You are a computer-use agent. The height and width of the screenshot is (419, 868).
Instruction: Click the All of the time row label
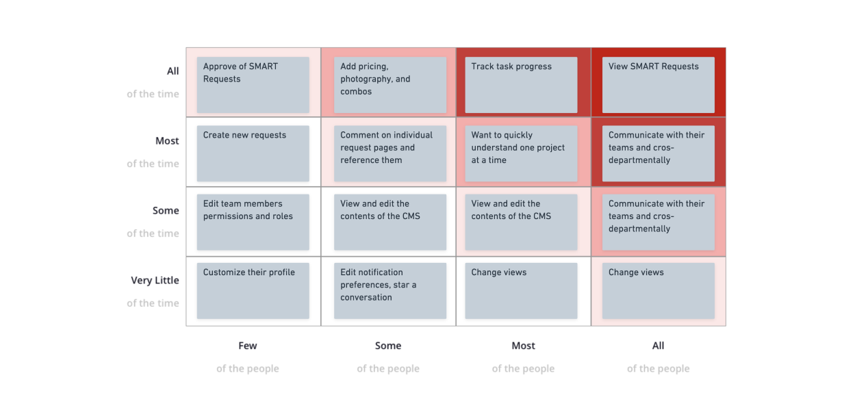173,71
